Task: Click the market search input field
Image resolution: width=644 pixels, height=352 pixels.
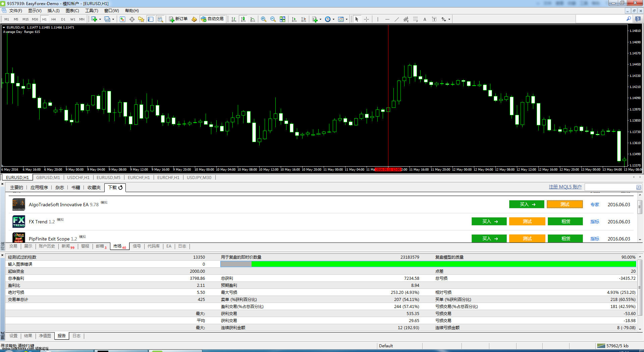Action: click(x=610, y=187)
